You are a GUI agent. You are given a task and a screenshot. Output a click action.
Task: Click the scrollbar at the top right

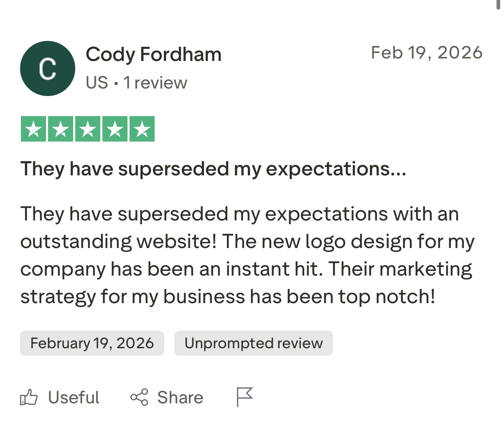pos(498,4)
